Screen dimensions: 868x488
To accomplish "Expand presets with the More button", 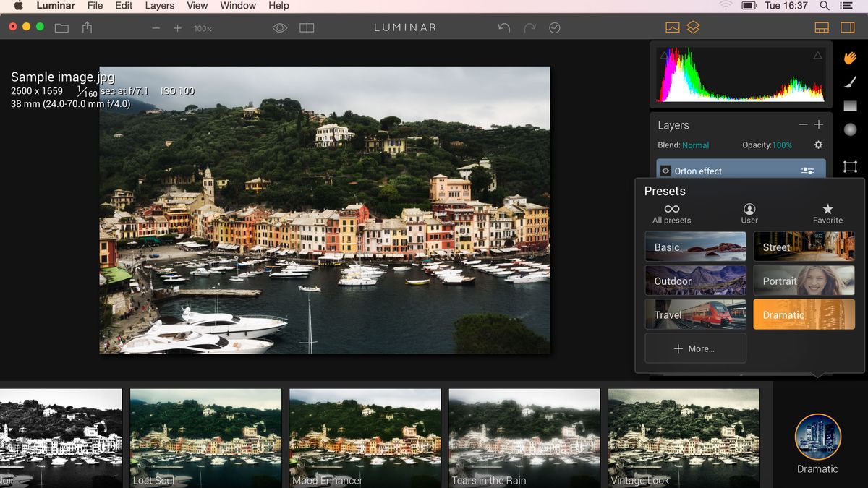I will [695, 348].
